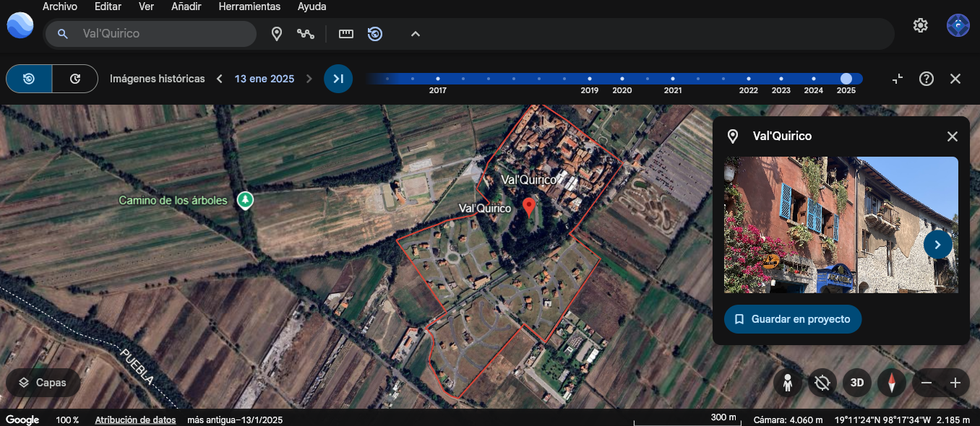Collapse the toolbar with the chevron up

[x=416, y=34]
